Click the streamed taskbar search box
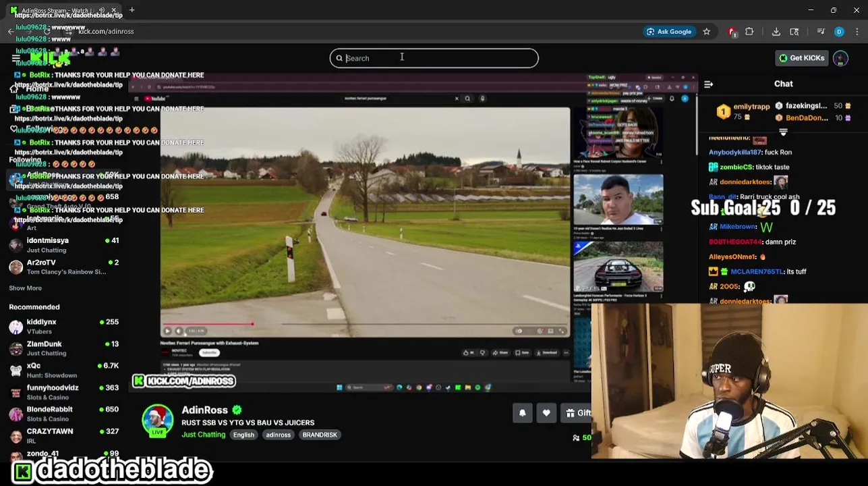The height and width of the screenshot is (486, 868). tap(370, 387)
